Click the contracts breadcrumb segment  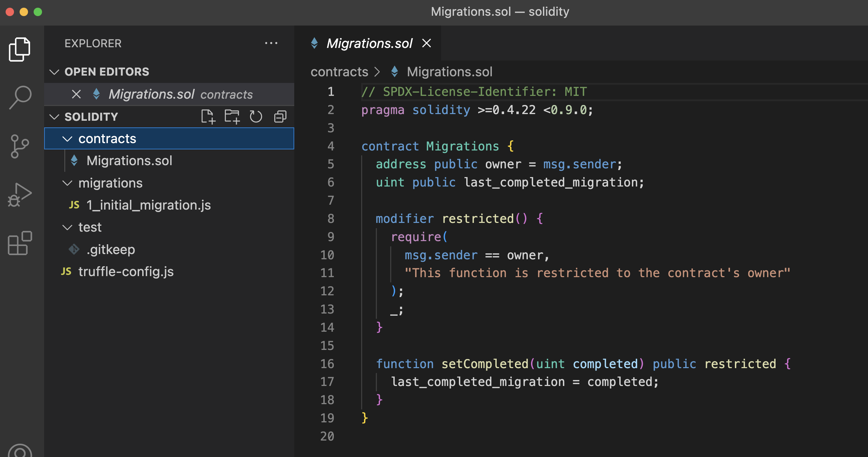339,72
